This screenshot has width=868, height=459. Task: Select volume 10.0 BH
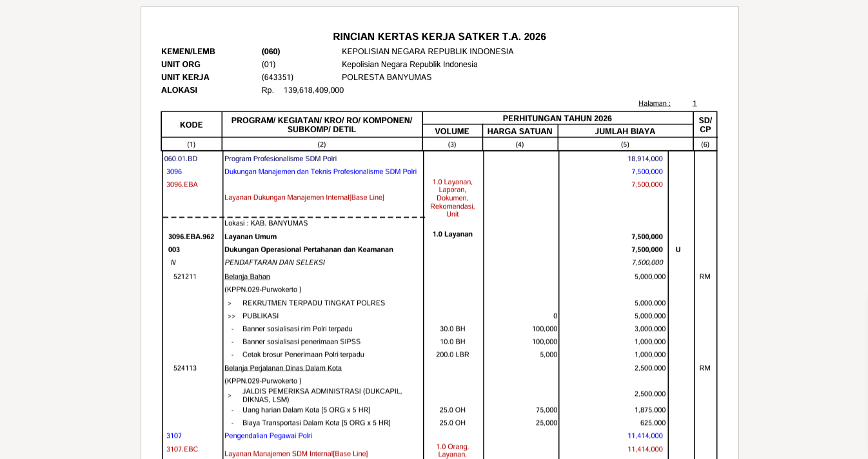[453, 342]
